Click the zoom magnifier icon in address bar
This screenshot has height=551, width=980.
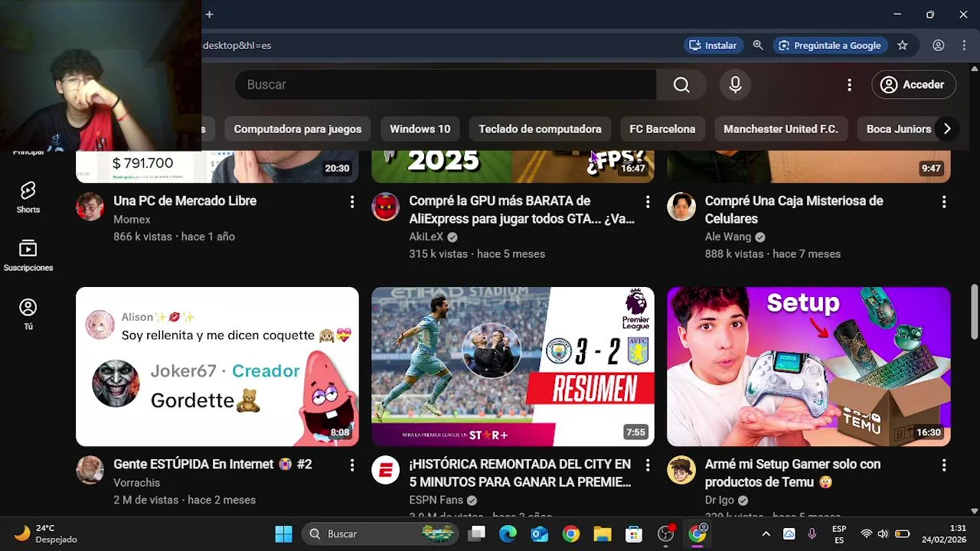(758, 45)
